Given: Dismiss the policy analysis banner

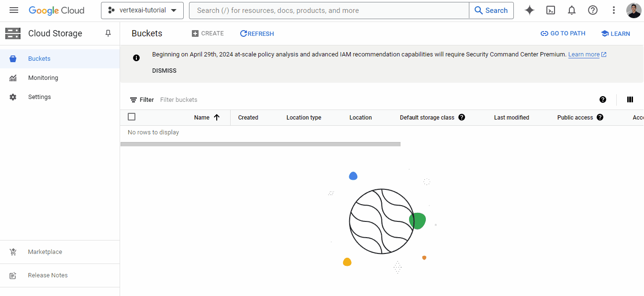Looking at the screenshot, I should coord(164,71).
